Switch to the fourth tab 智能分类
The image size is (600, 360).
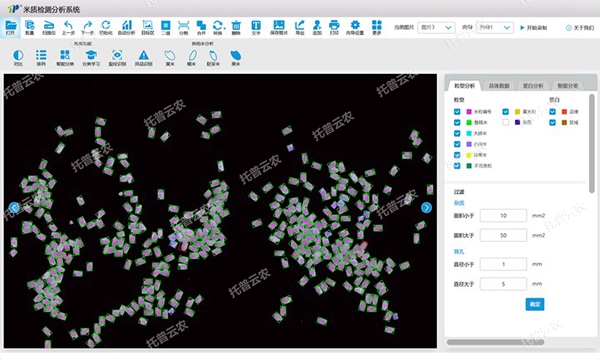(x=567, y=86)
